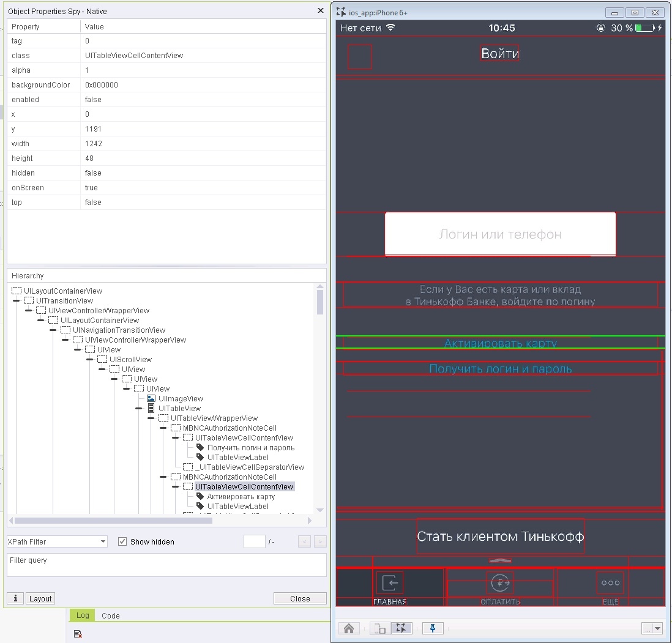Click the empty back button square beside Войти

(360, 57)
